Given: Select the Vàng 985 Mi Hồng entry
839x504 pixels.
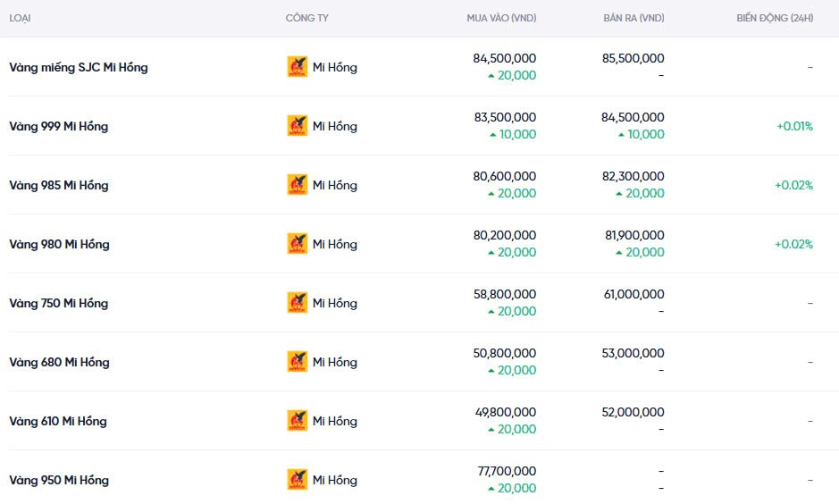Looking at the screenshot, I should (59, 185).
